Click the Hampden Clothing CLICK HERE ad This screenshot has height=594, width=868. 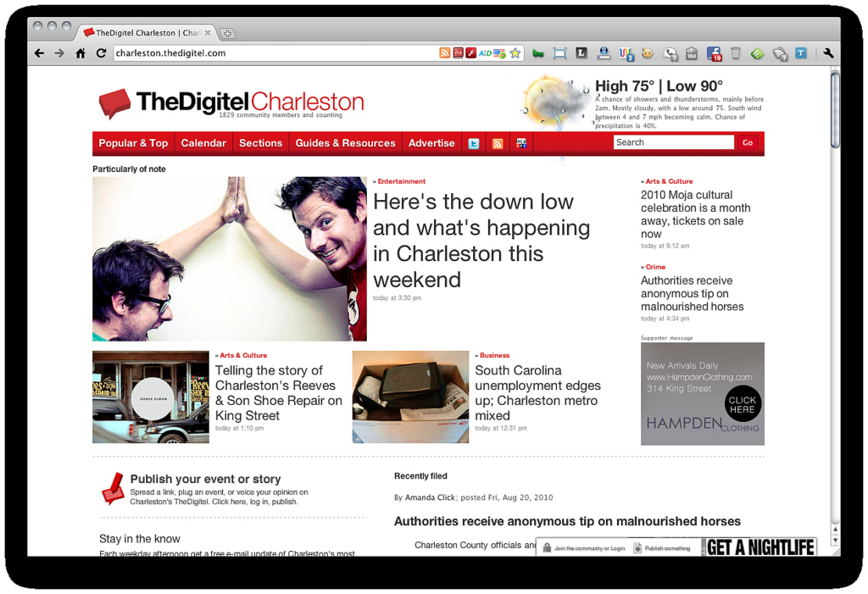[x=703, y=394]
